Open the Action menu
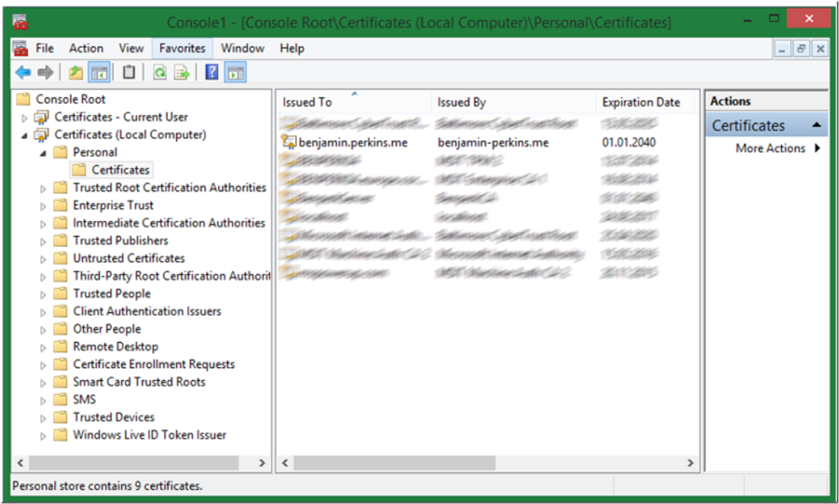The height and width of the screenshot is (504, 839). (86, 48)
